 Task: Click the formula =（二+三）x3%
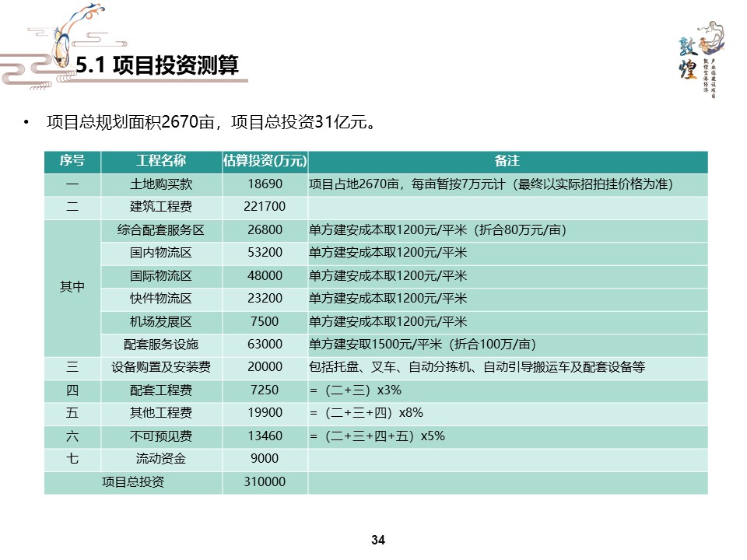click(356, 390)
